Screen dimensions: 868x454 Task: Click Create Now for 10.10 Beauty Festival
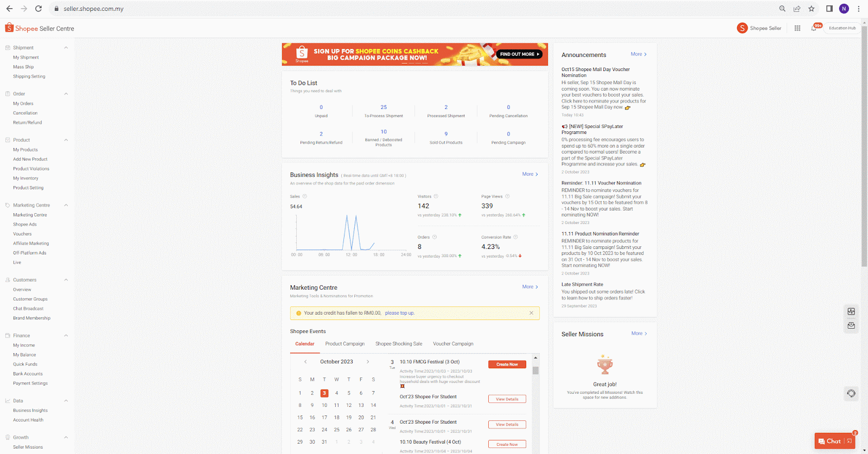tap(507, 444)
